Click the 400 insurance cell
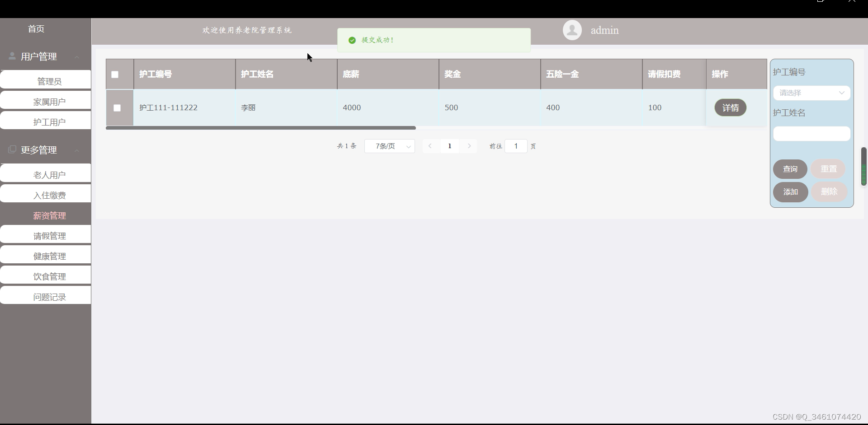868x425 pixels. [591, 107]
